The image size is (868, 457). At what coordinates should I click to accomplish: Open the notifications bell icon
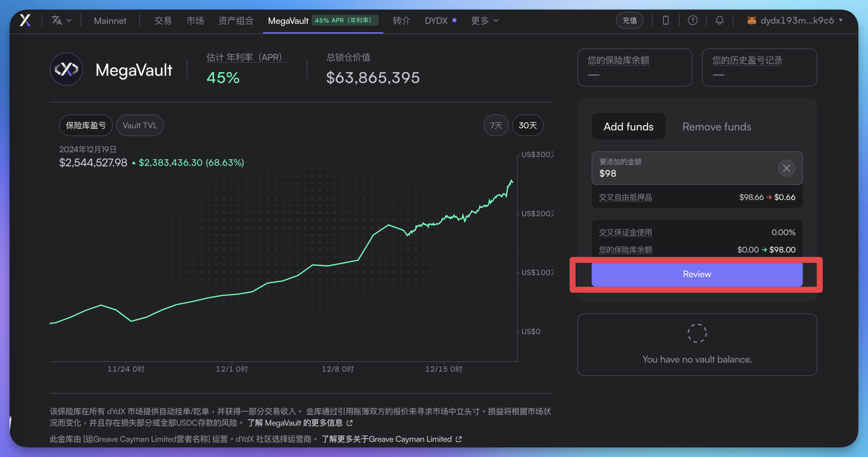pyautogui.click(x=719, y=20)
